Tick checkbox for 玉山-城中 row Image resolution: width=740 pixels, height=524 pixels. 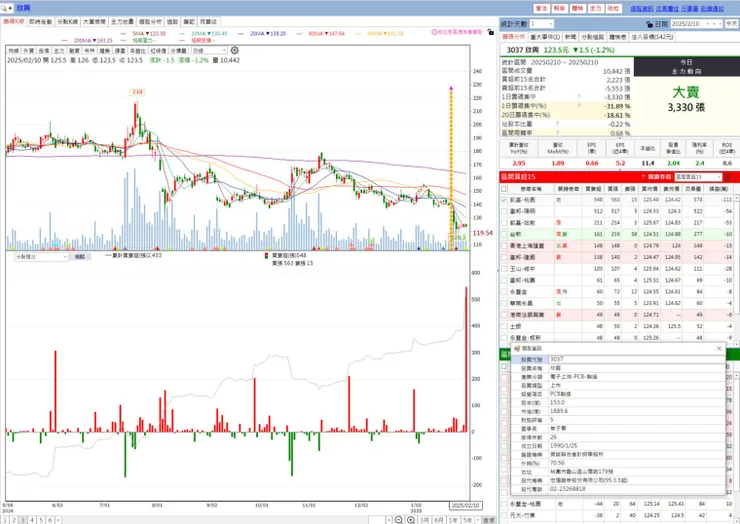504,269
